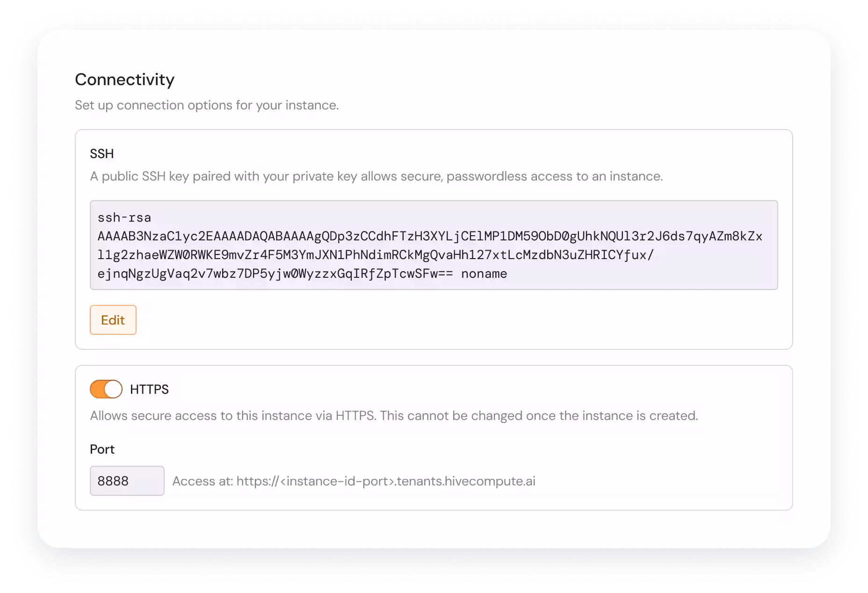Viewport: 868px width, 593px height.
Task: Click the Edit button below the SSH key
Action: (x=113, y=320)
